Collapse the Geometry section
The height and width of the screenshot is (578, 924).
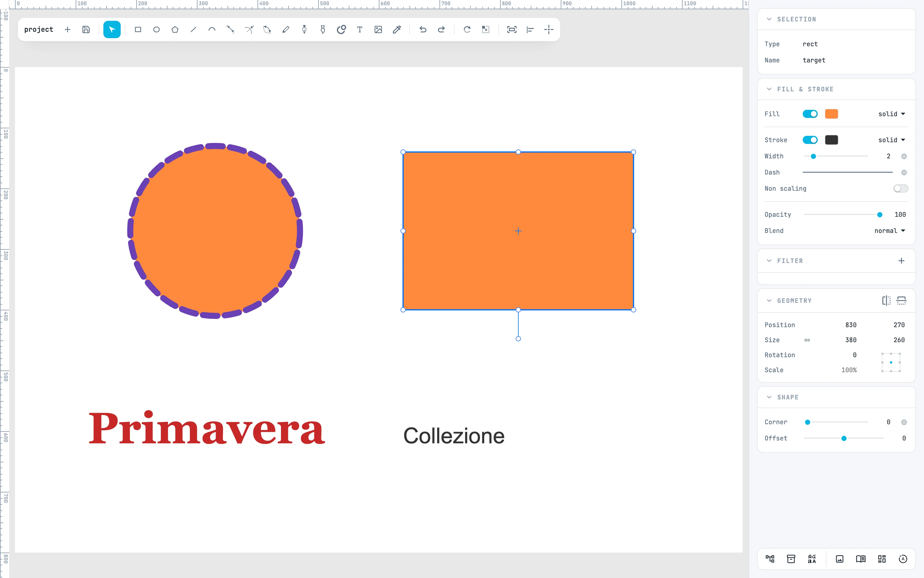[x=769, y=301]
